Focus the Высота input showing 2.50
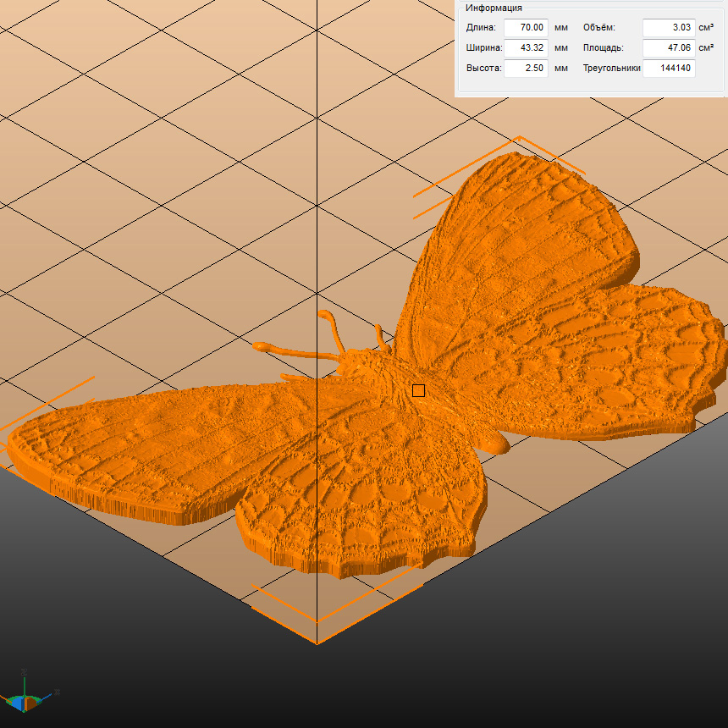Viewport: 728px width, 728px height. (526, 68)
